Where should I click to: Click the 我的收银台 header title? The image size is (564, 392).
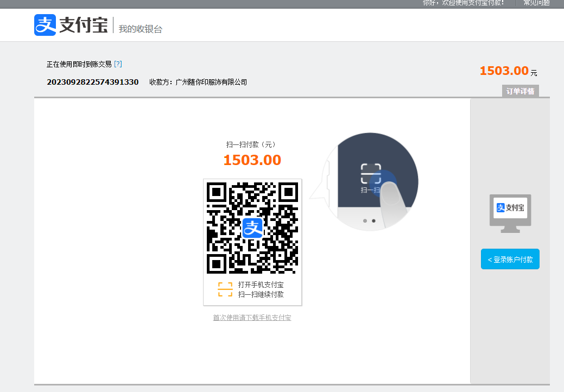(141, 29)
